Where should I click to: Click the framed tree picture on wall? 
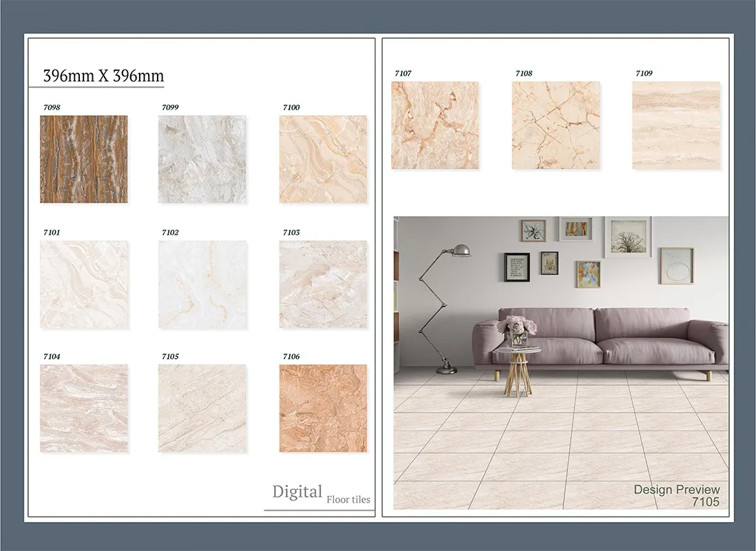(628, 237)
